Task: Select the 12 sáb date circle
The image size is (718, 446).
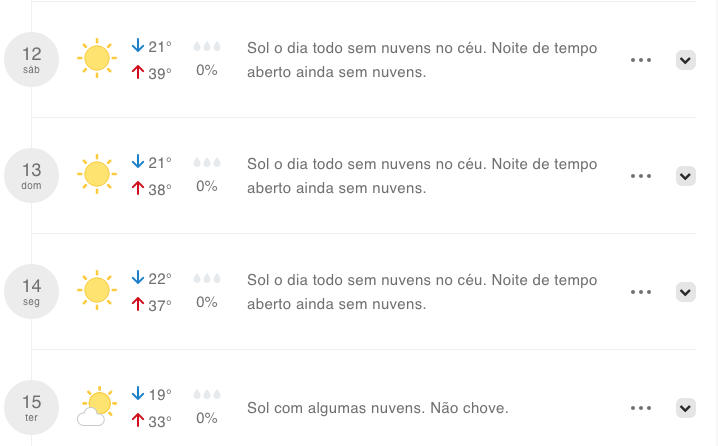Action: (32, 59)
